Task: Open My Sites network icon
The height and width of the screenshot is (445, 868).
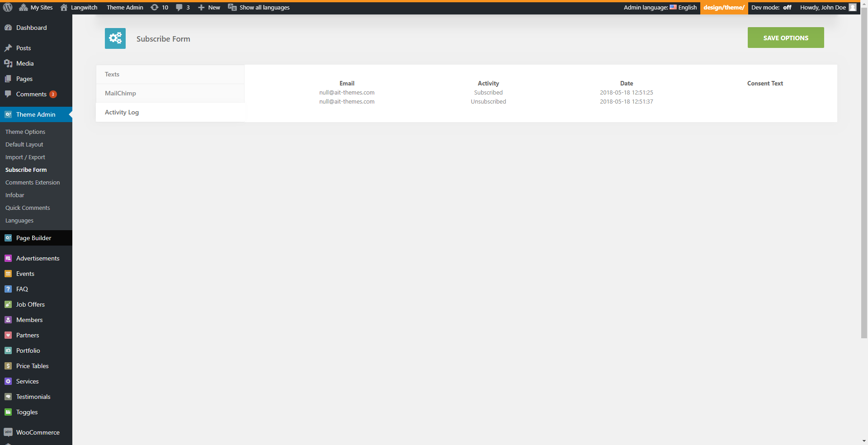Action: point(24,7)
